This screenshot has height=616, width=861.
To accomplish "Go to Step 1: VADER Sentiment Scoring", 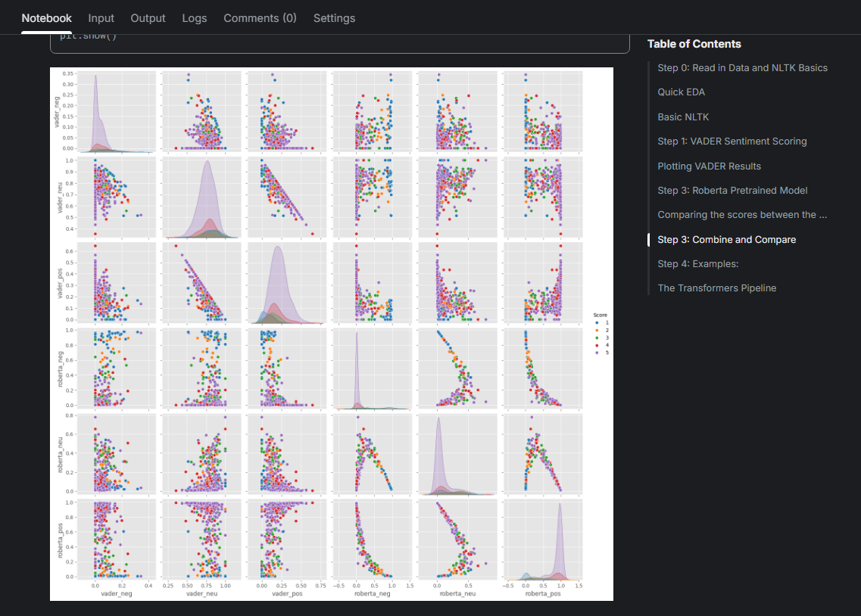I will point(732,142).
